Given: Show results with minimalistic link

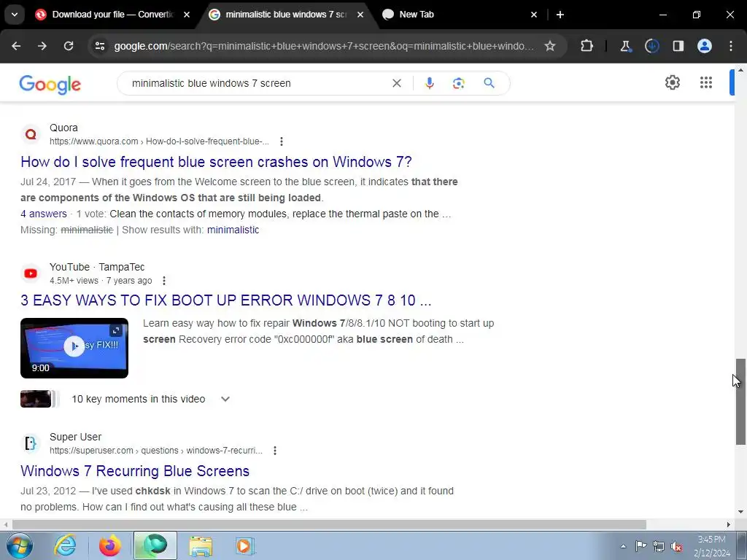Looking at the screenshot, I should (233, 230).
